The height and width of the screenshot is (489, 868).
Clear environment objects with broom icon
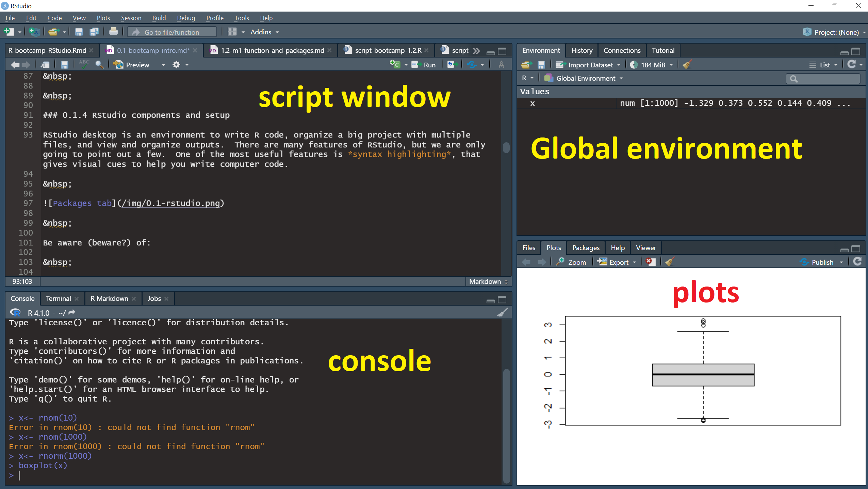[x=687, y=65]
